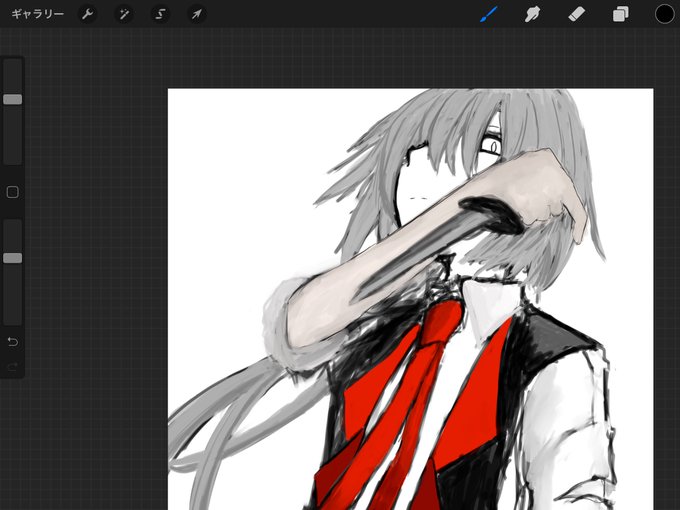This screenshot has width=680, height=510.
Task: Select the Eraser tool
Action: point(576,14)
